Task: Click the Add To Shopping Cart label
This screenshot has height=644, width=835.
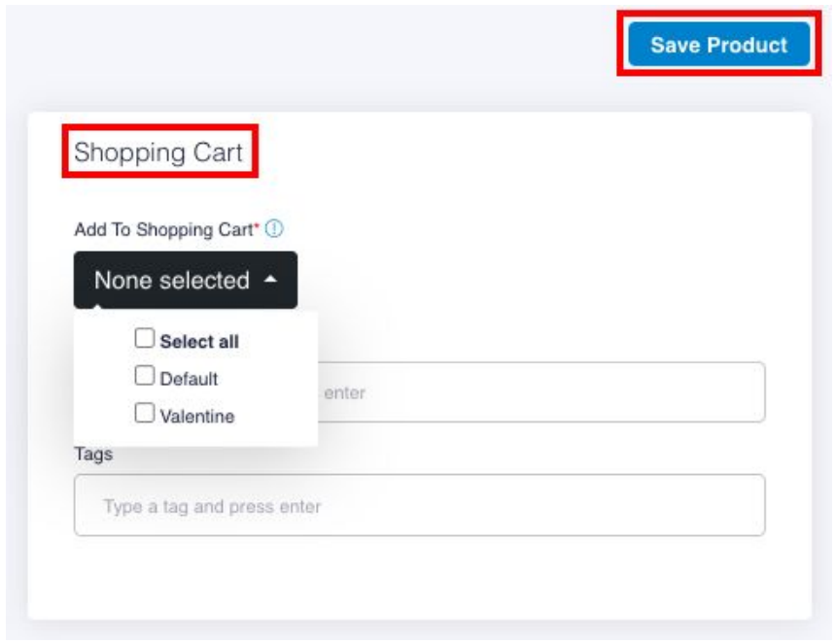Action: point(163,229)
